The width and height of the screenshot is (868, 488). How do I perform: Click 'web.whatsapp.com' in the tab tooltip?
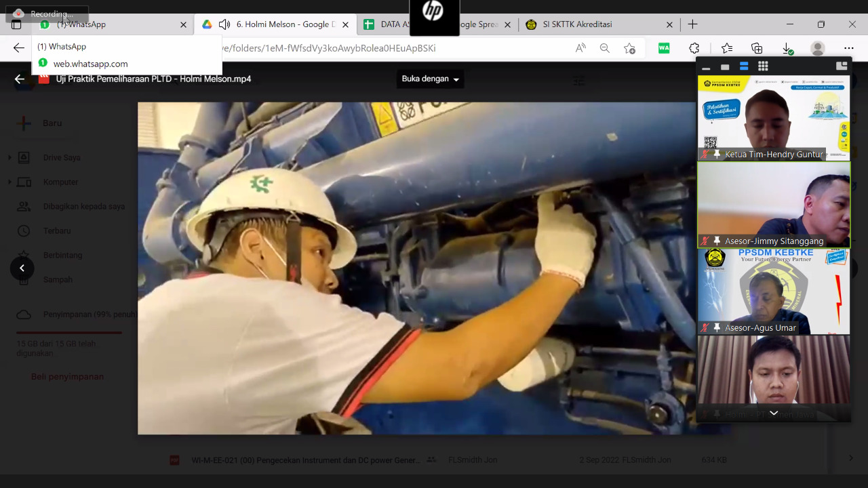pyautogui.click(x=91, y=64)
